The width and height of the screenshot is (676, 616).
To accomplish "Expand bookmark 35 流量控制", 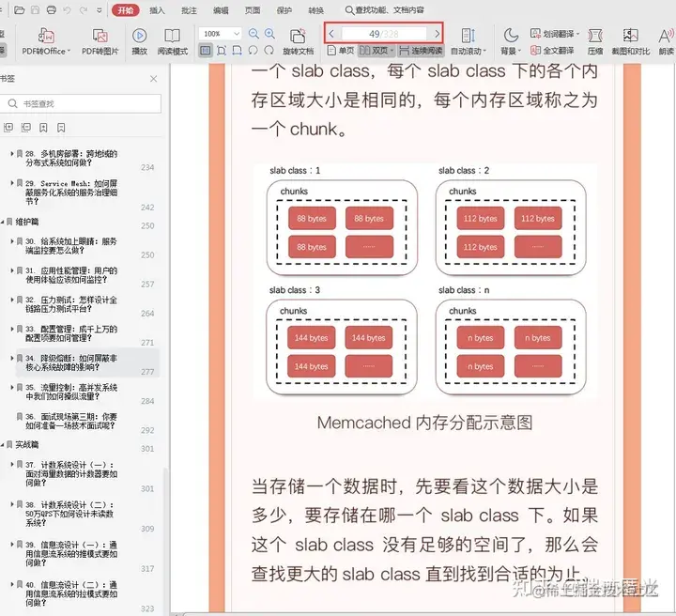I will pyautogui.click(x=12, y=387).
